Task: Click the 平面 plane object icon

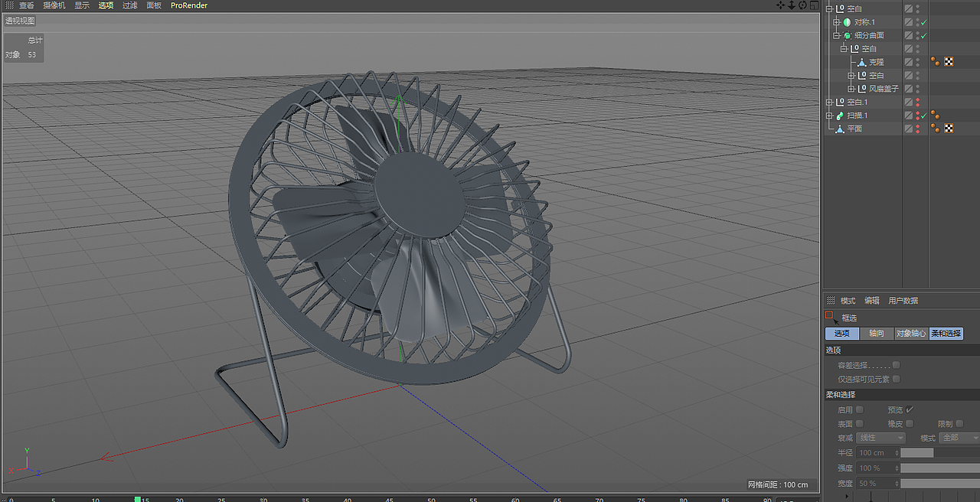Action: (x=840, y=129)
